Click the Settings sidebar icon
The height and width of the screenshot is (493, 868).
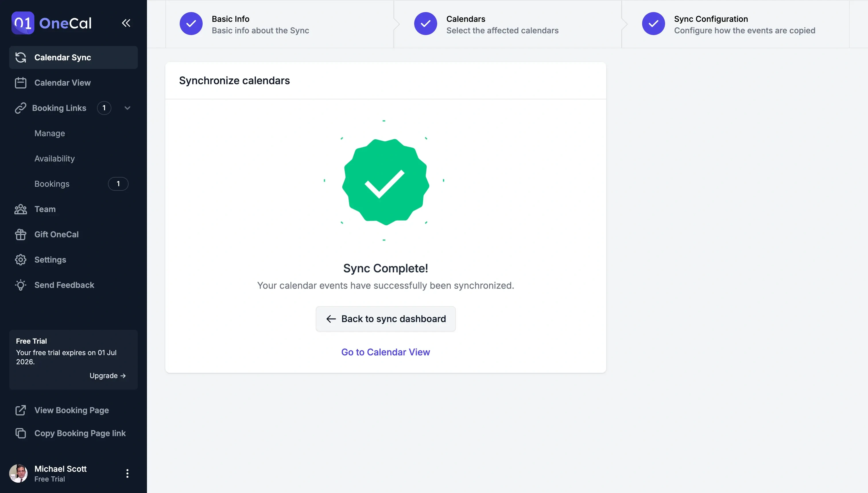click(x=20, y=260)
